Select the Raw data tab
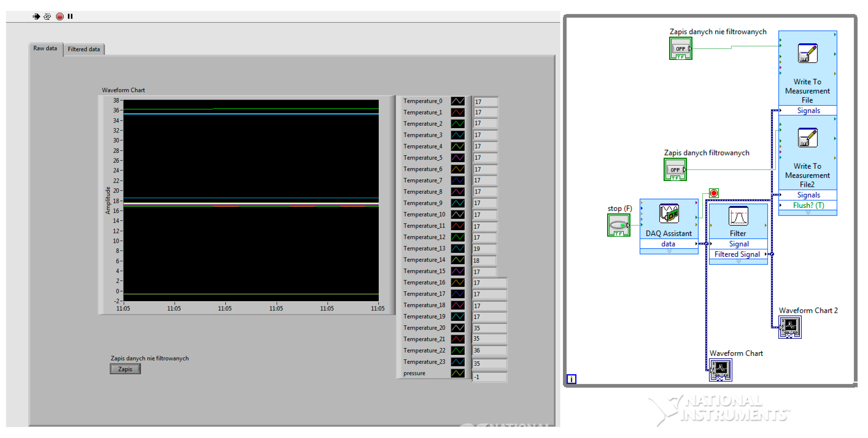The height and width of the screenshot is (438, 868). pyautogui.click(x=45, y=48)
